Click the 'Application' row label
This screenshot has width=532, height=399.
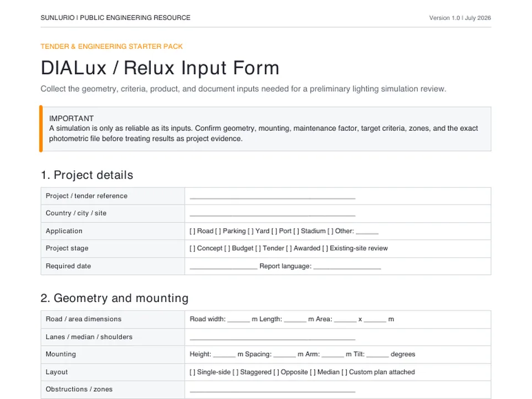(64, 231)
